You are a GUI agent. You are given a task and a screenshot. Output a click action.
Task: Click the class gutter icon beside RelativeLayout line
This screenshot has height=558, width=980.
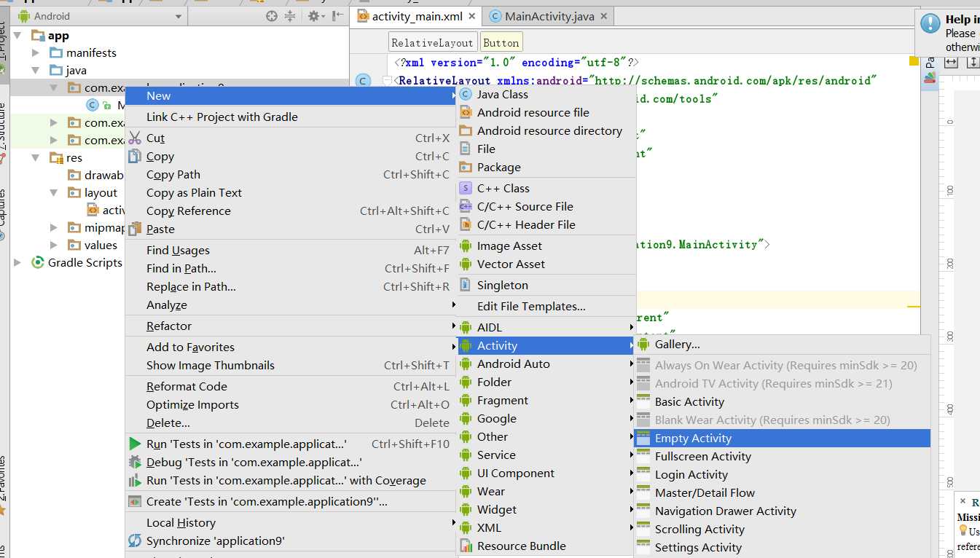click(x=364, y=81)
